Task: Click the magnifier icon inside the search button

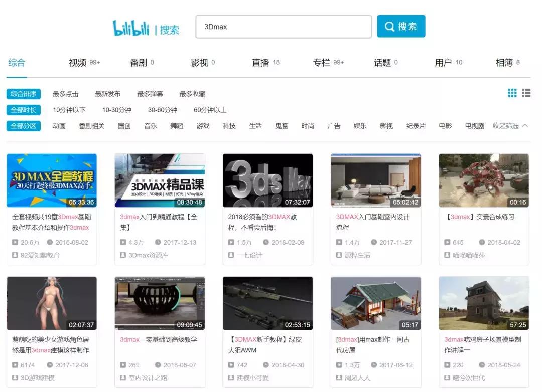Action: pos(390,27)
